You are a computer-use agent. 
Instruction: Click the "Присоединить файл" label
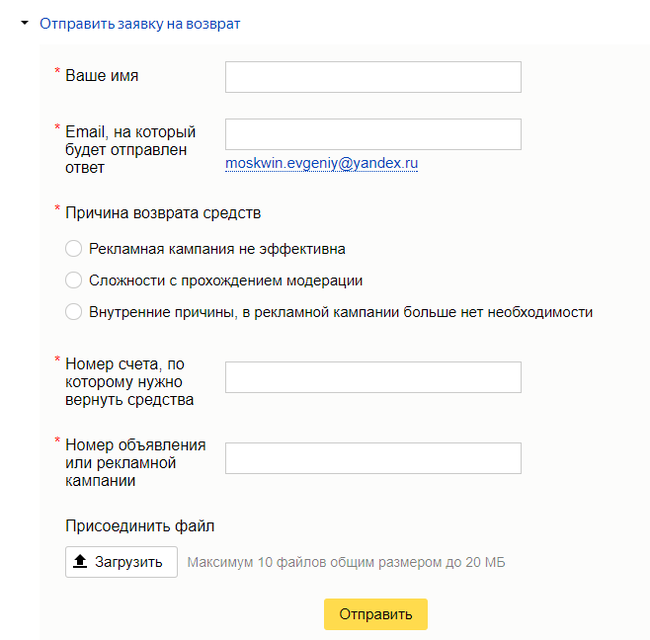pyautogui.click(x=140, y=525)
